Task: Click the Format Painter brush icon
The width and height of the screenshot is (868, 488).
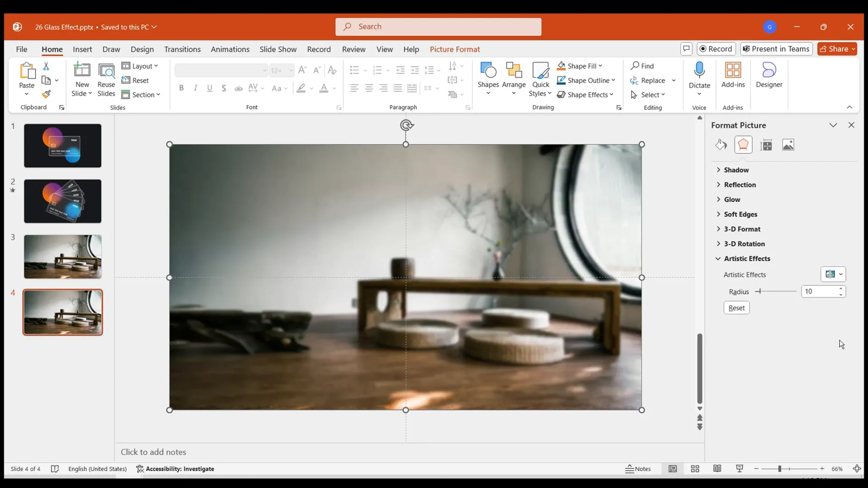Action: click(x=46, y=94)
